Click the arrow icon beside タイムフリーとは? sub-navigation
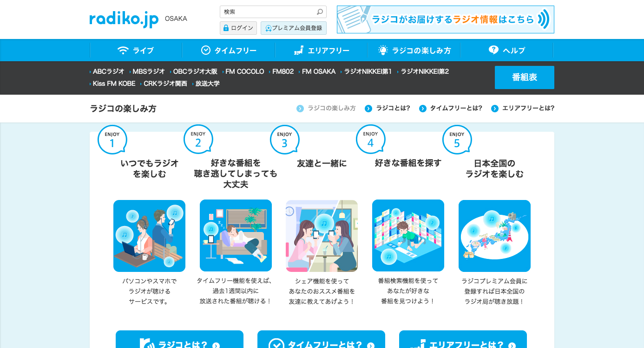644x348 pixels. pos(423,109)
